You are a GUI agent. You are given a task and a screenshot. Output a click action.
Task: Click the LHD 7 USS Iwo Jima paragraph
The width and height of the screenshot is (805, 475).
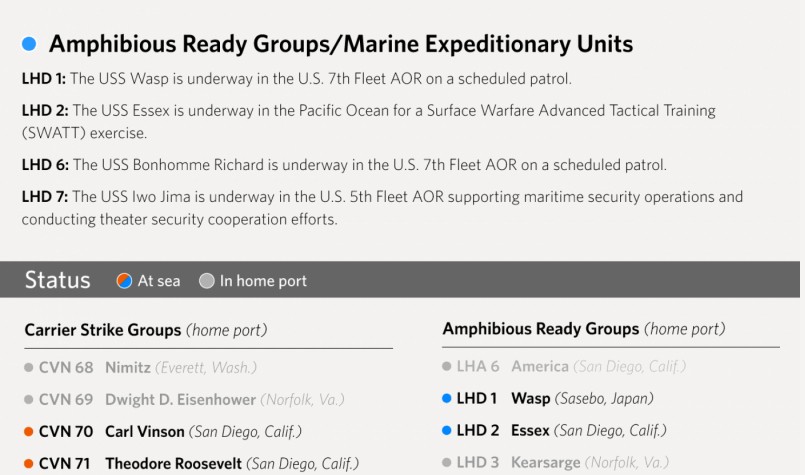(382, 208)
